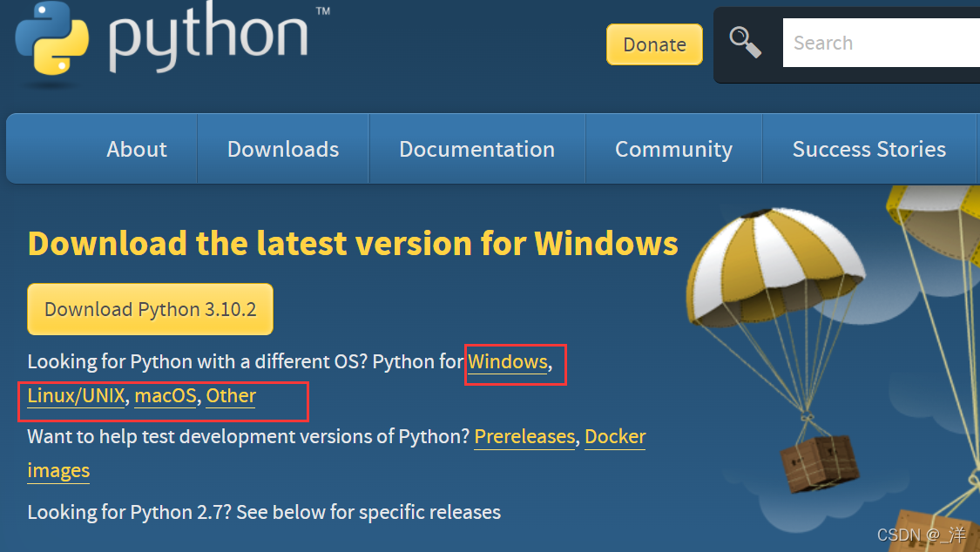The width and height of the screenshot is (980, 552).
Task: Click Download Python 3.10.2 button
Action: [x=150, y=309]
